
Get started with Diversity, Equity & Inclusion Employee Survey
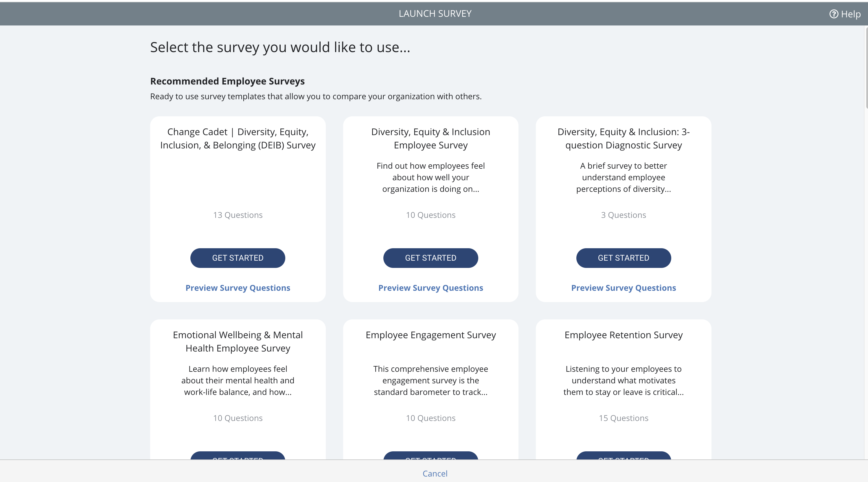[431, 258]
